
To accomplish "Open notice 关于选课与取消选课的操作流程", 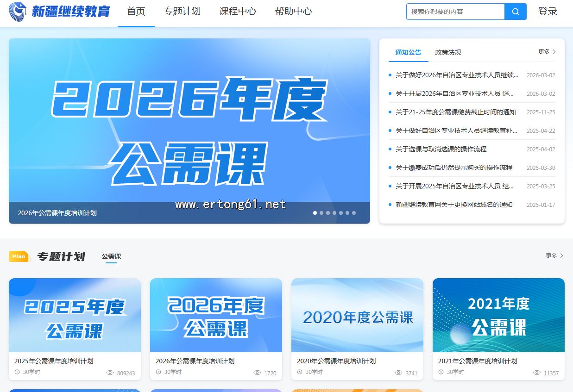I will click(441, 149).
